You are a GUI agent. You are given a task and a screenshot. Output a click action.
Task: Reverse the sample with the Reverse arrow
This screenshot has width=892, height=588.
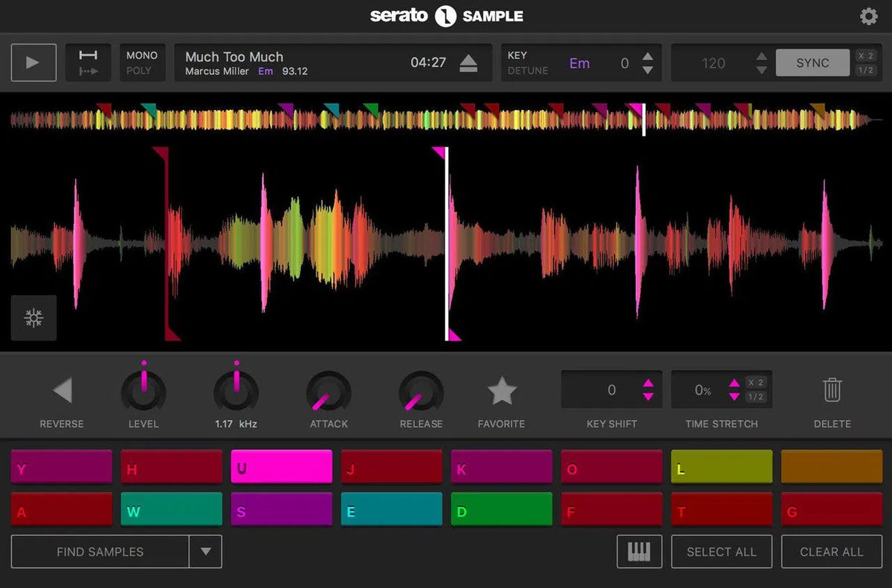pyautogui.click(x=62, y=388)
